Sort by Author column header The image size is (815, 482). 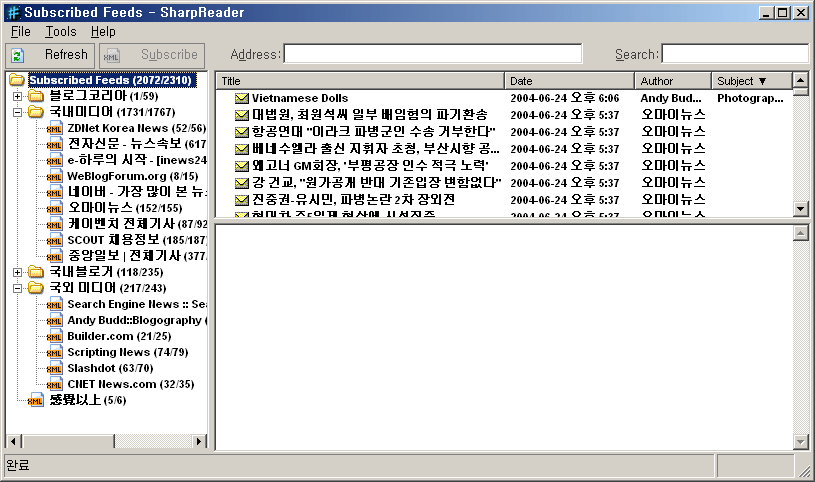point(673,81)
